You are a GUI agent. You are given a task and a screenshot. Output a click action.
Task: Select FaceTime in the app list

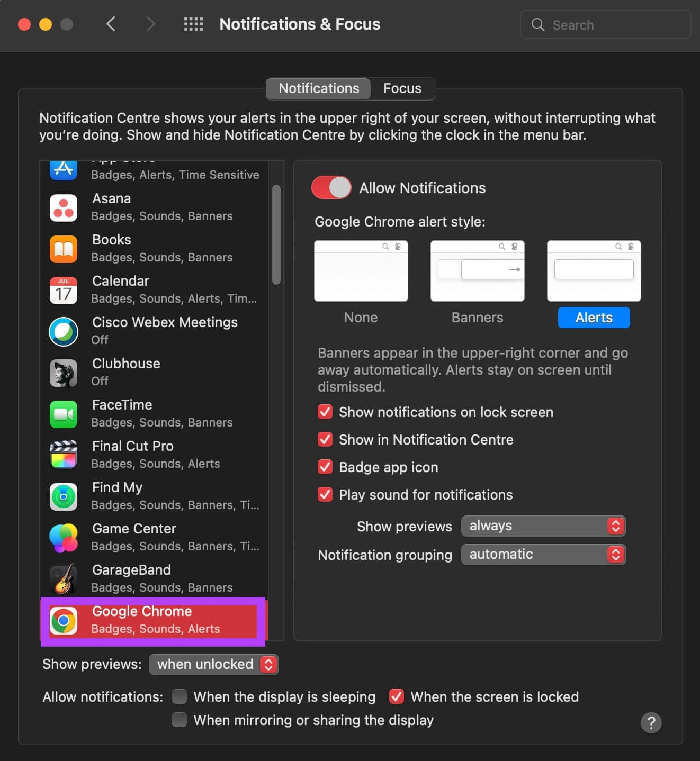(154, 414)
